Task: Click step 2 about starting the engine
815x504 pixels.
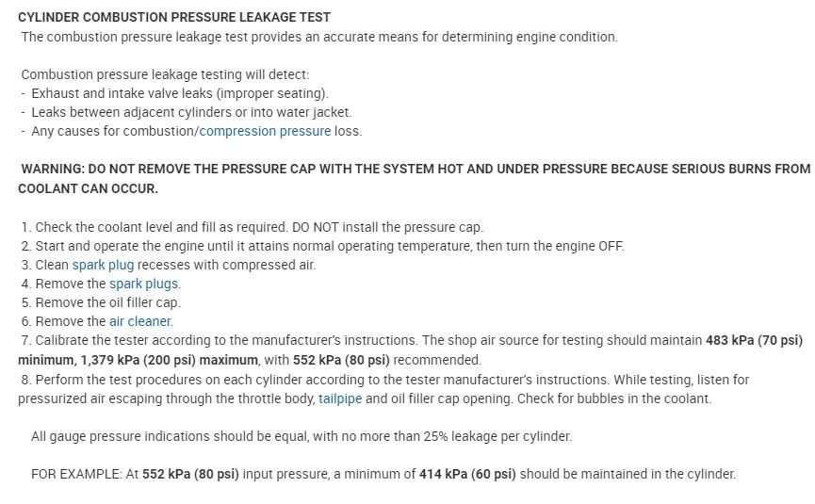Action: 322,246
